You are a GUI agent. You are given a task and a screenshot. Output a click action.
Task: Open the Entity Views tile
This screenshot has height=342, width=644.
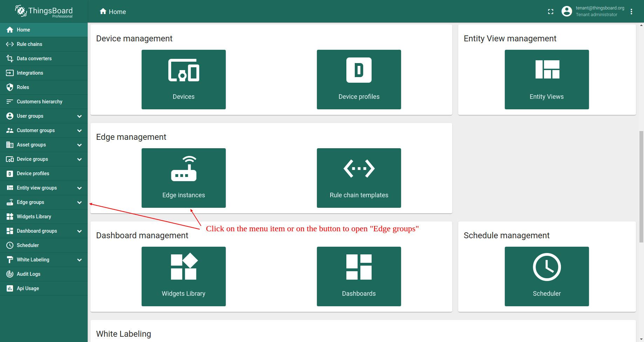[547, 80]
